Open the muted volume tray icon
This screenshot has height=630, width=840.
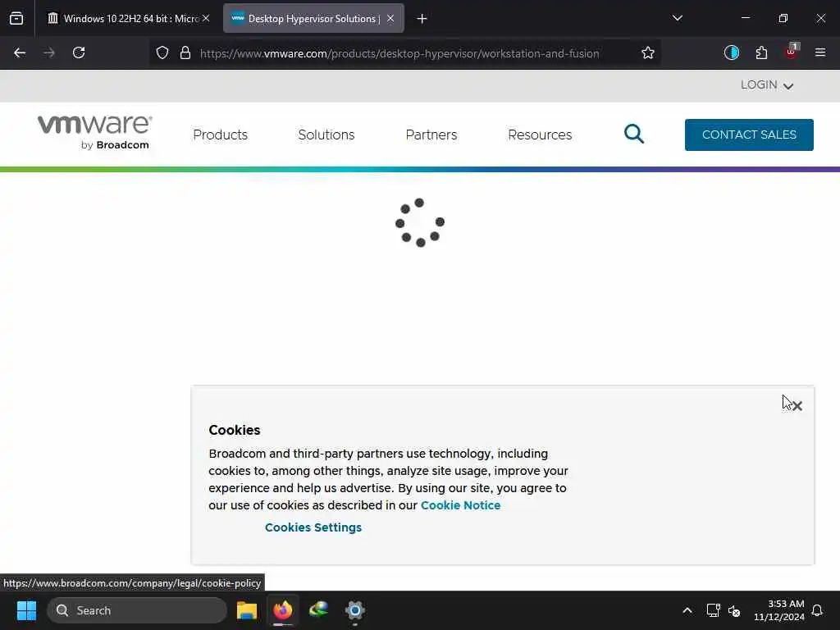click(x=734, y=610)
